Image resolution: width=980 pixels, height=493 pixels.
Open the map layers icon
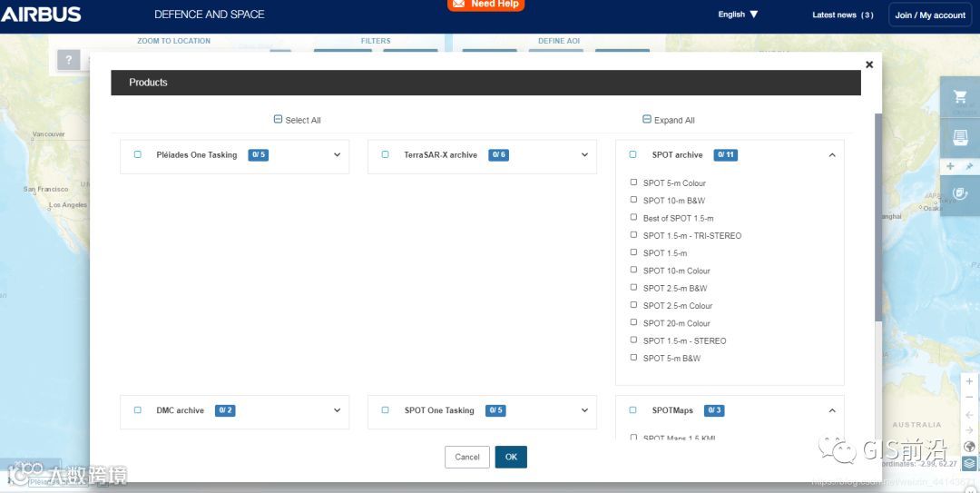tap(969, 464)
